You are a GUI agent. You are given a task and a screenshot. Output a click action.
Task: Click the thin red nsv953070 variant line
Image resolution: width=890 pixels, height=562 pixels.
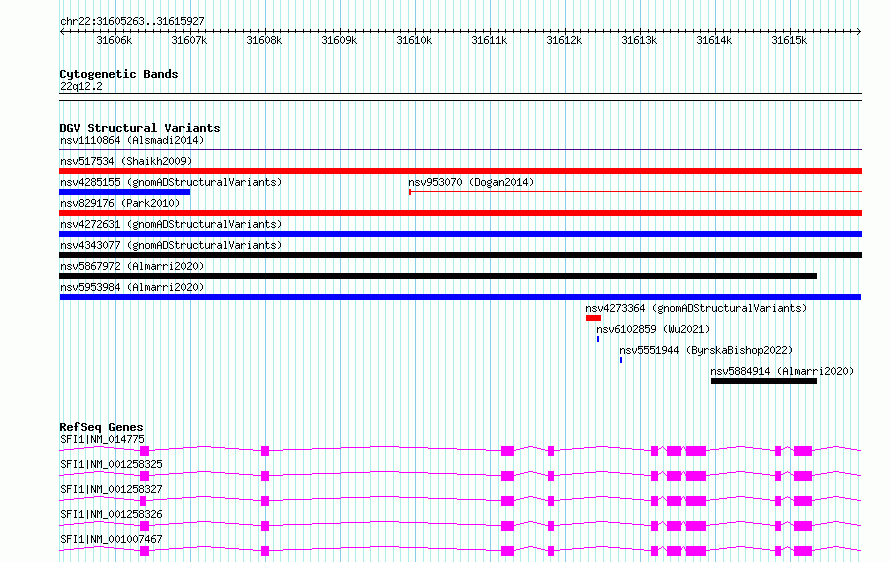tap(635, 192)
